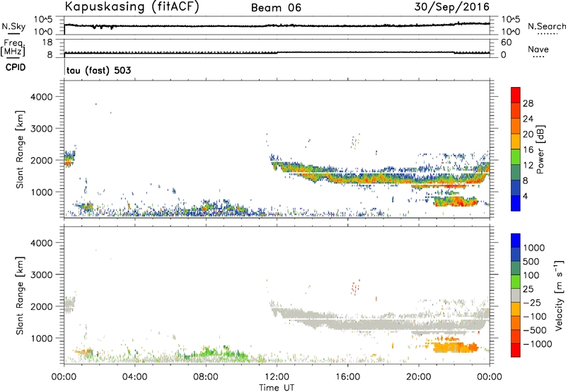Click the "Velocity [m s-1]" color bar label
The image size is (566, 392).
pyautogui.click(x=559, y=295)
